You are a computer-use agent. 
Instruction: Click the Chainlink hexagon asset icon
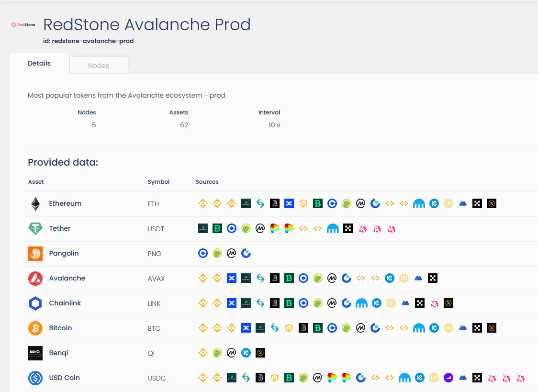(35, 303)
